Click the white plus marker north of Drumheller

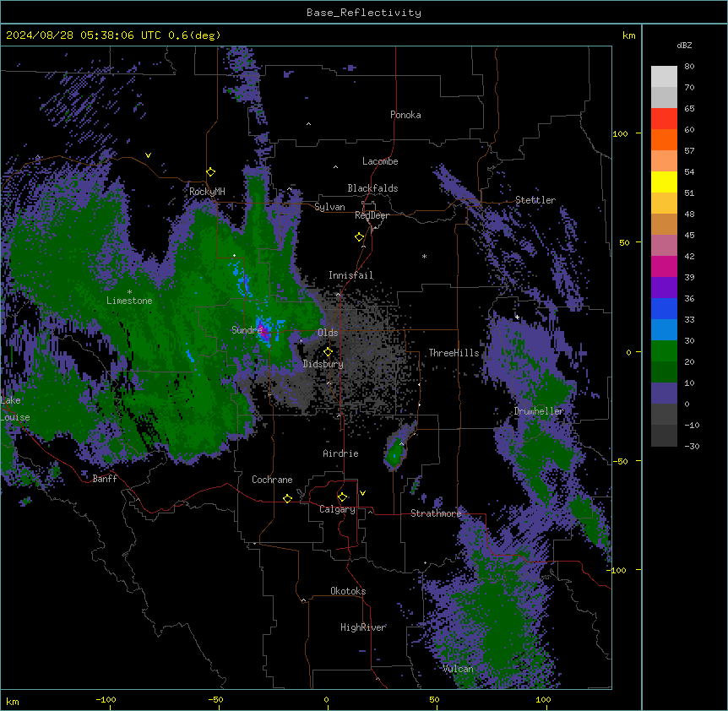pyautogui.click(x=517, y=317)
